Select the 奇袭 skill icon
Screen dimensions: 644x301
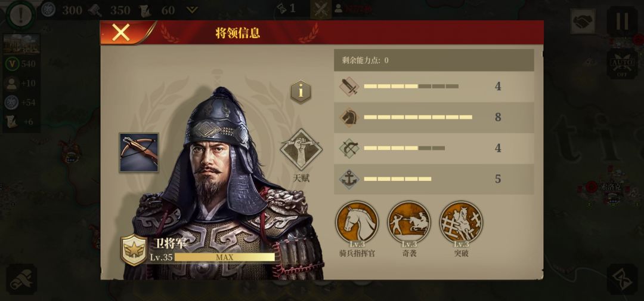[409, 222]
